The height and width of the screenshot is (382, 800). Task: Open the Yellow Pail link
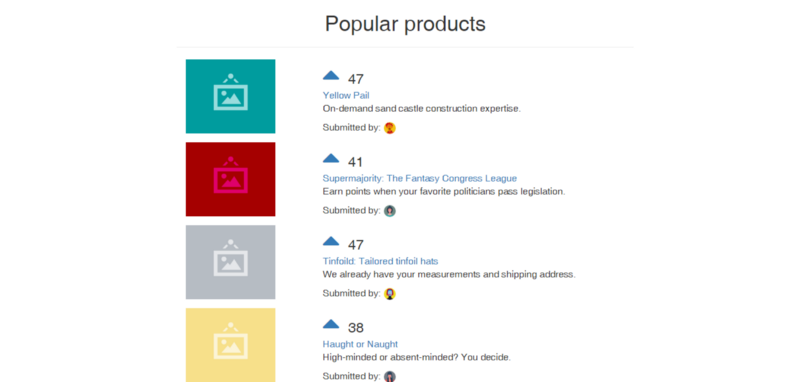[x=346, y=95]
